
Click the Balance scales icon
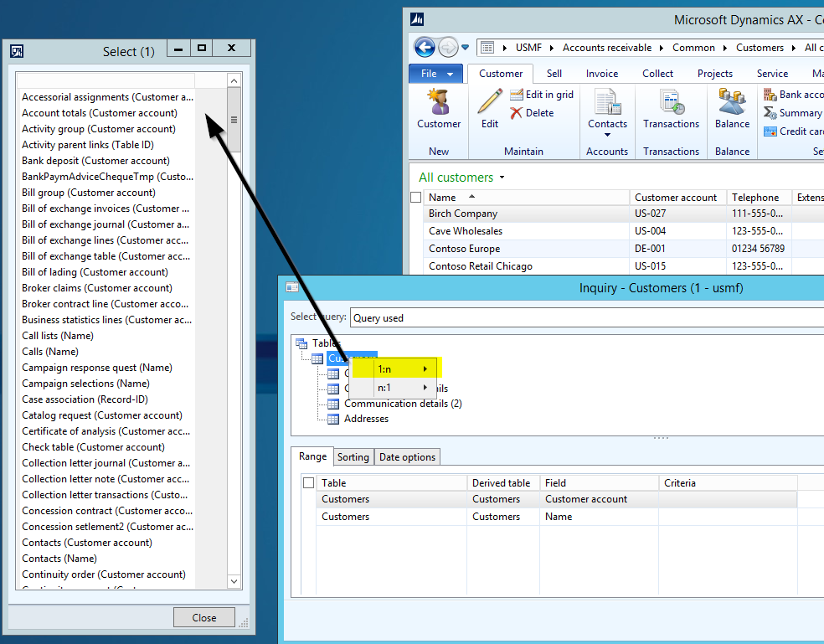tap(732, 104)
